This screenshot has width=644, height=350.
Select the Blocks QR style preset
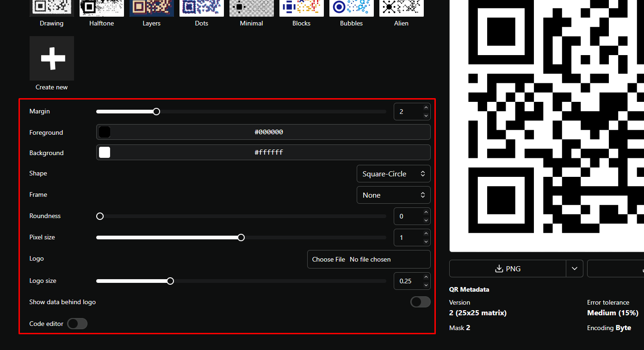pyautogui.click(x=301, y=8)
